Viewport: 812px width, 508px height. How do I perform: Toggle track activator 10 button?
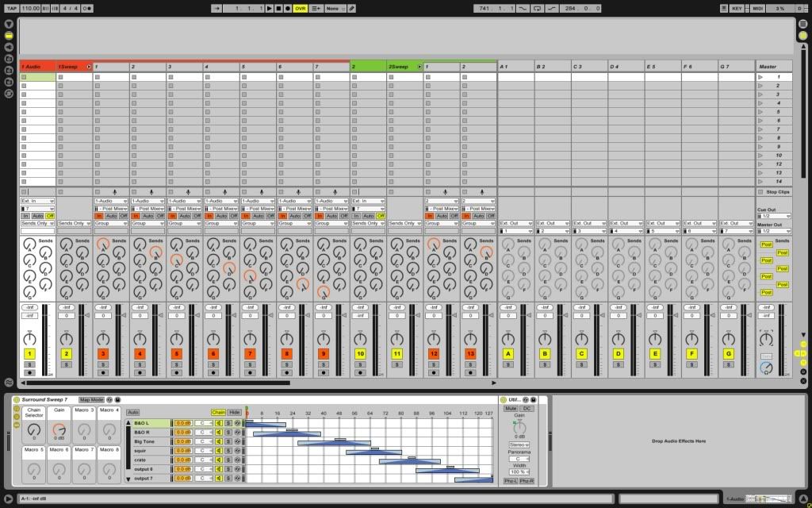click(360, 354)
